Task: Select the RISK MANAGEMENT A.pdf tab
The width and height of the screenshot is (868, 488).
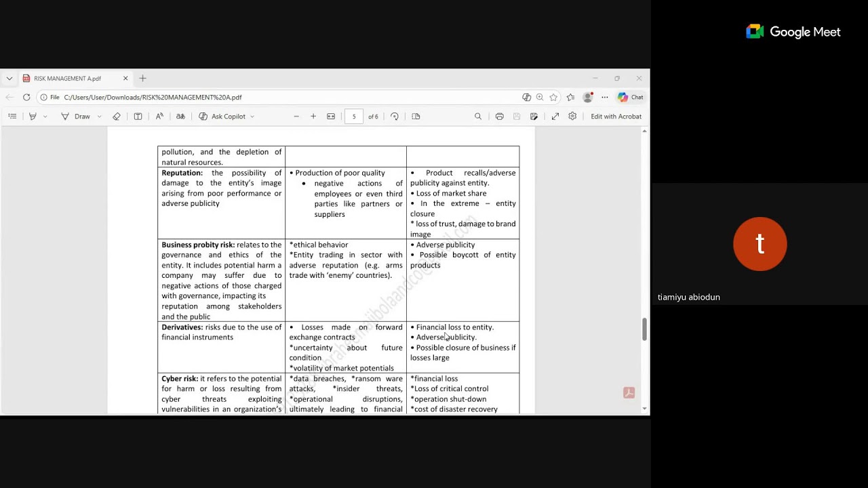Action: click(x=75, y=79)
